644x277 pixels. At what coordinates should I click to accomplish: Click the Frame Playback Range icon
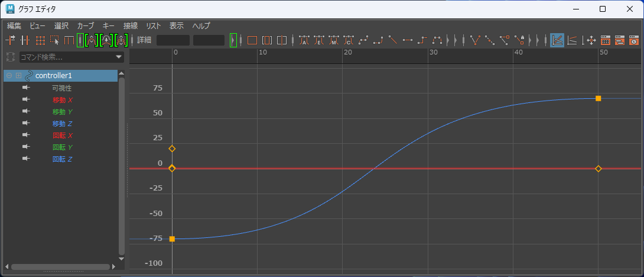tap(267, 40)
